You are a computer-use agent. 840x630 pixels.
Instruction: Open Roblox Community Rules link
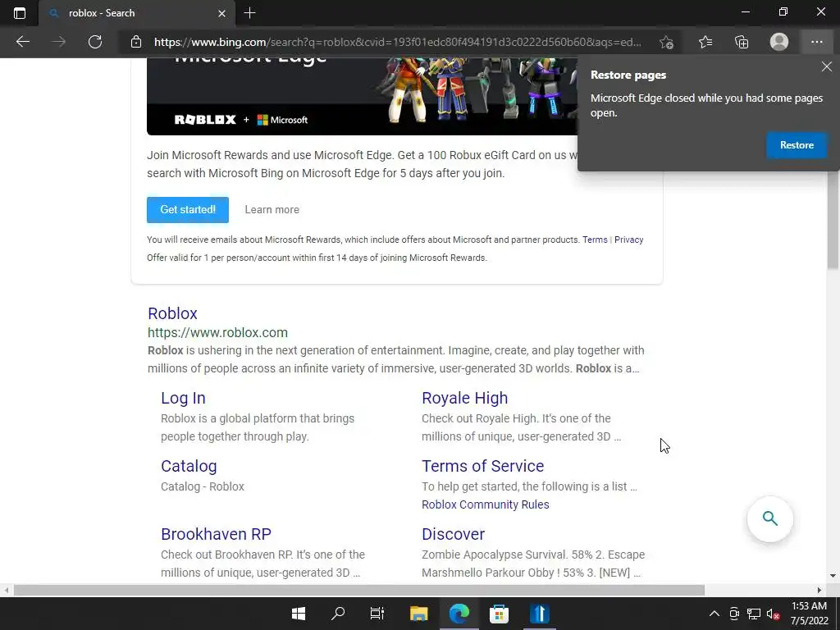pyautogui.click(x=486, y=504)
